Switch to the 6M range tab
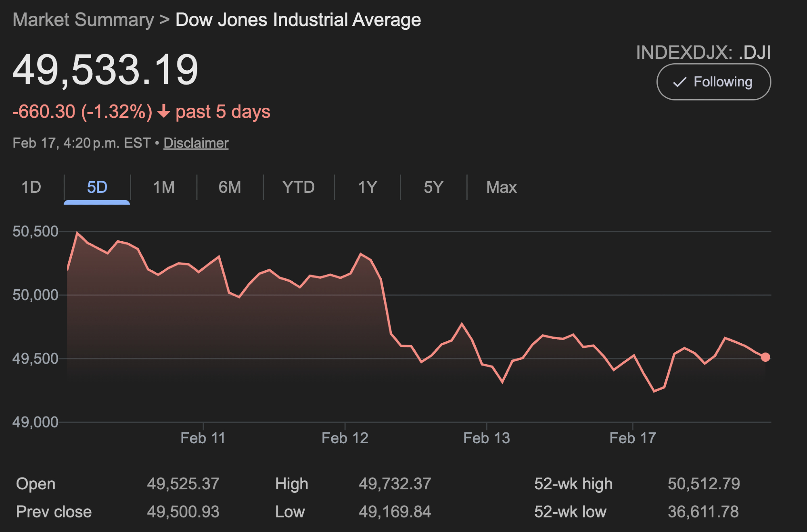This screenshot has height=532, width=807. pos(230,187)
